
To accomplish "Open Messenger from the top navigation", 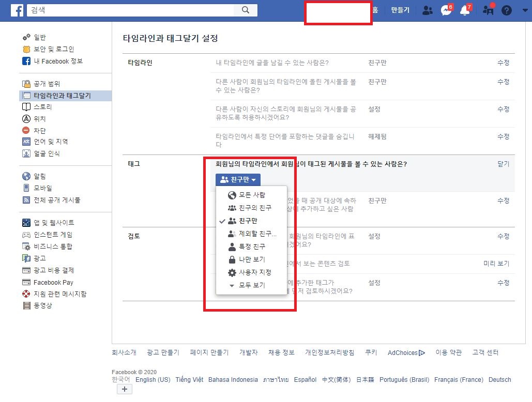I will click(x=445, y=10).
